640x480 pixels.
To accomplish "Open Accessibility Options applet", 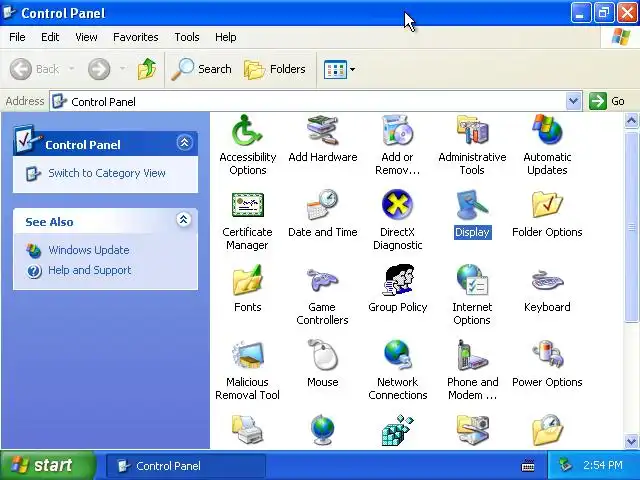I will pyautogui.click(x=247, y=131).
